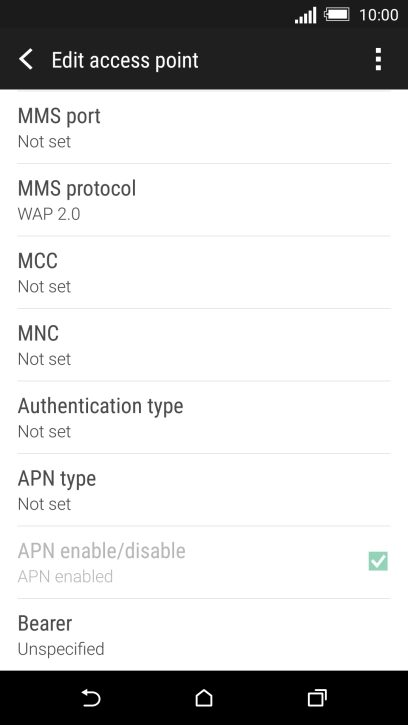The height and width of the screenshot is (725, 408).
Task: Tap the WAP 2.0 value text
Action: (49, 214)
